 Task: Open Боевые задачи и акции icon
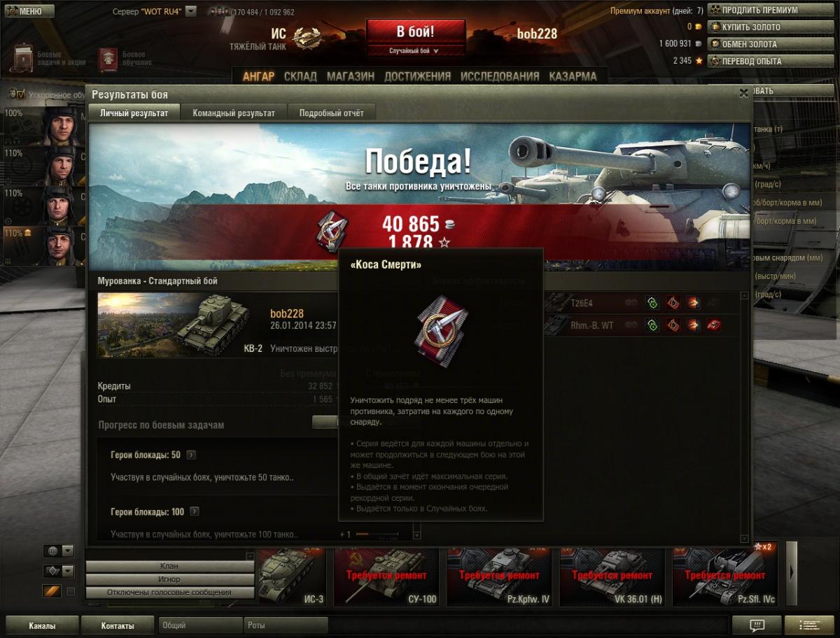pos(22,59)
